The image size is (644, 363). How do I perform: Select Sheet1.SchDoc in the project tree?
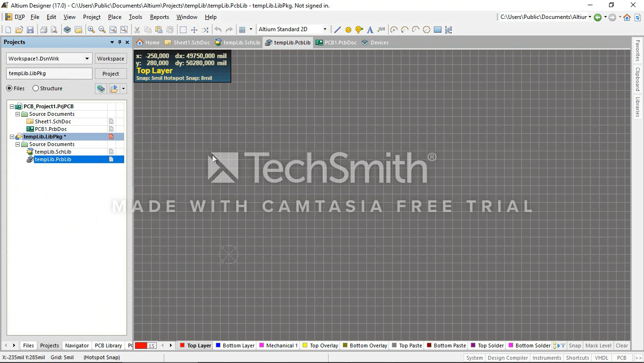pos(52,121)
